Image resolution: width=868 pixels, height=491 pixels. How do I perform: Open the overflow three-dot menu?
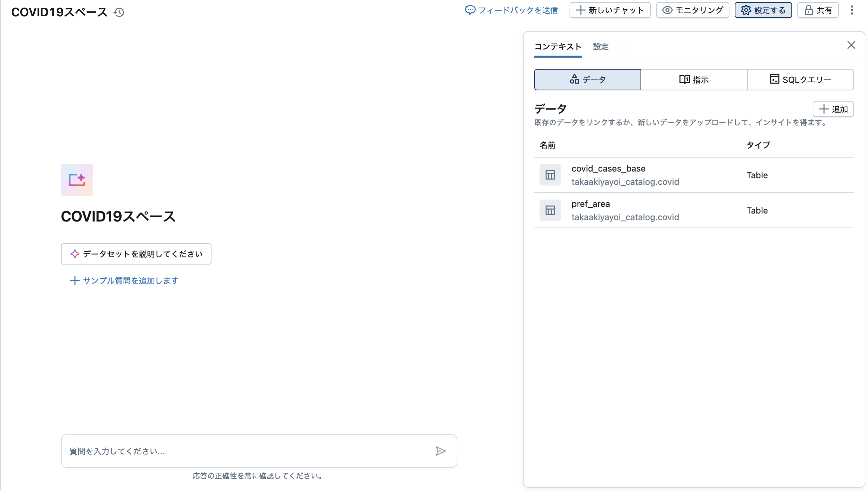point(852,10)
